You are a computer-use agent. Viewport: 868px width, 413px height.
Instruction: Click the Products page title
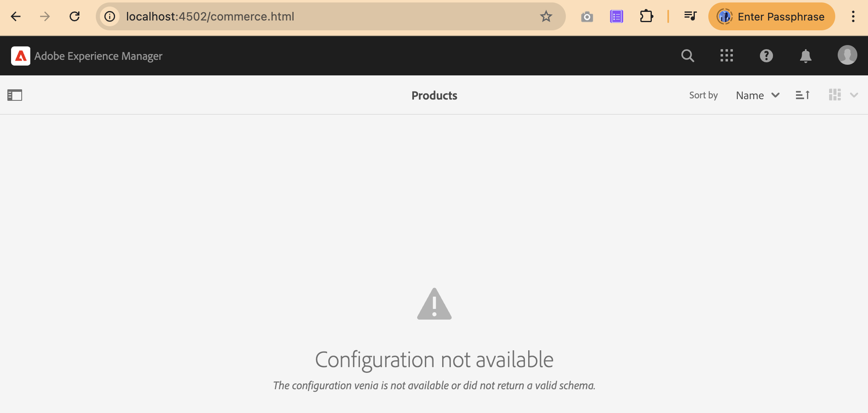click(x=434, y=95)
